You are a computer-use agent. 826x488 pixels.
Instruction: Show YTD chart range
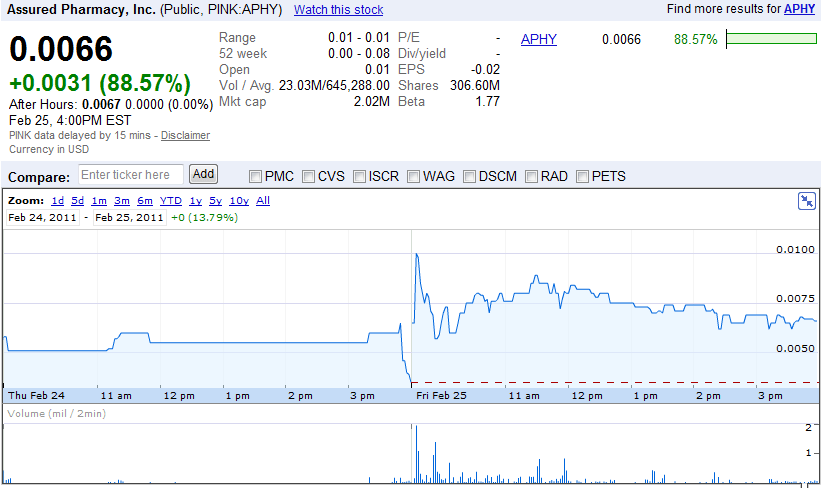click(x=171, y=201)
